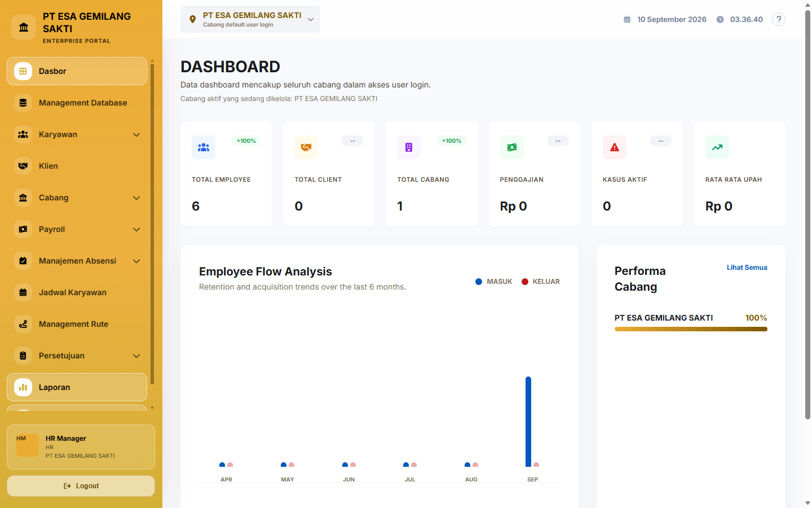Click the Management Database stack icon
This screenshot has width=812, height=508.
(x=23, y=103)
